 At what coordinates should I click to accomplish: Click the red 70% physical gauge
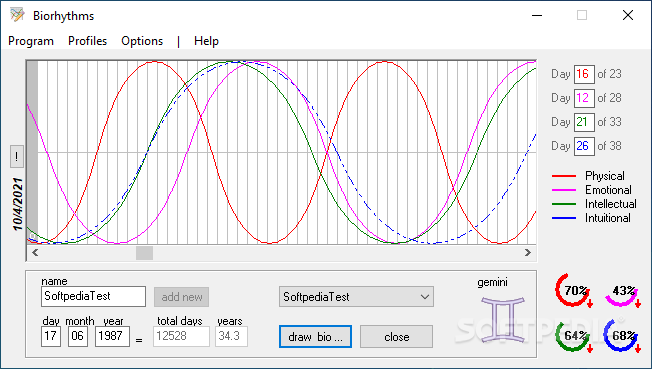point(574,290)
